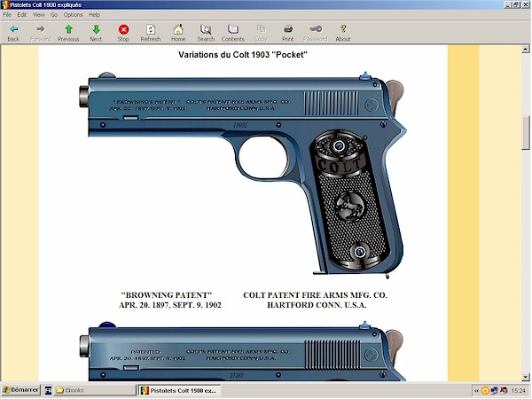Click the taskbar quick-launch icon beside Démarrer

pos(49,390)
